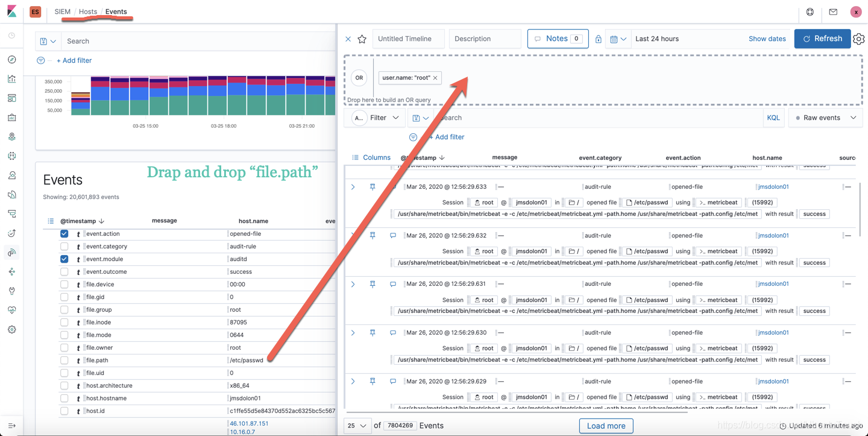Screen dimensions: 868x436
Task: Open the Events table field browser icon
Action: (51, 221)
